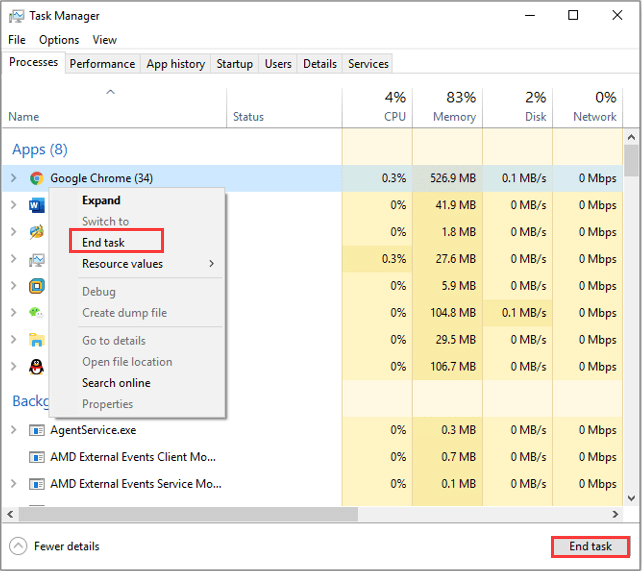Expand the AgentService.exe row
This screenshot has height=571, width=642.
[x=14, y=430]
